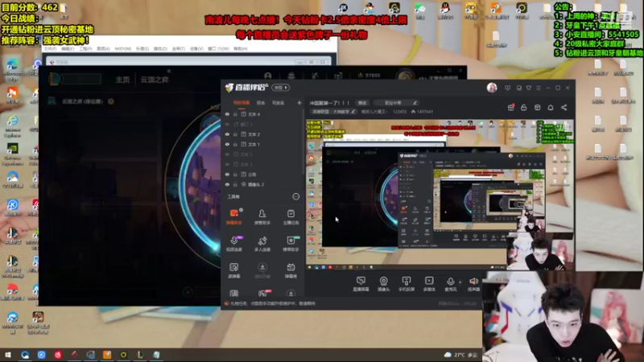Toggle lock on 摄像头 2 source
Image resolution: width=644 pixels, height=362 pixels.
coord(235,185)
